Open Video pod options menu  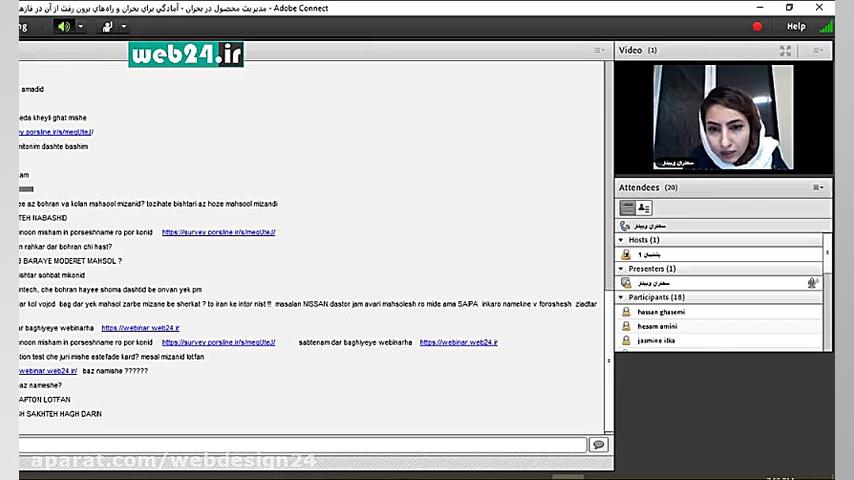818,50
